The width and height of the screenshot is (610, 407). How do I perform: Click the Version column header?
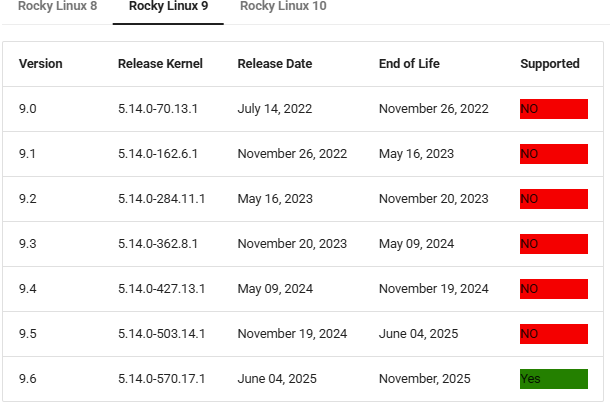point(40,64)
